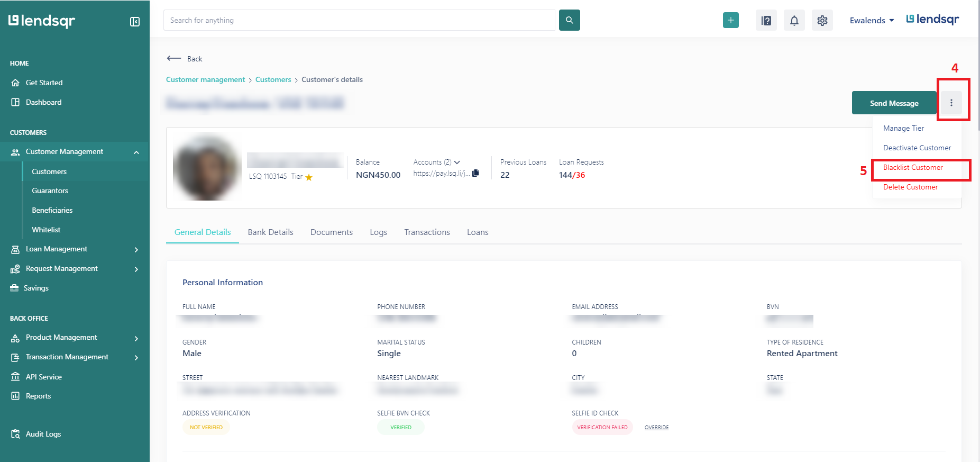980x462 pixels.
Task: Copy the account payment link icon
Action: (475, 173)
